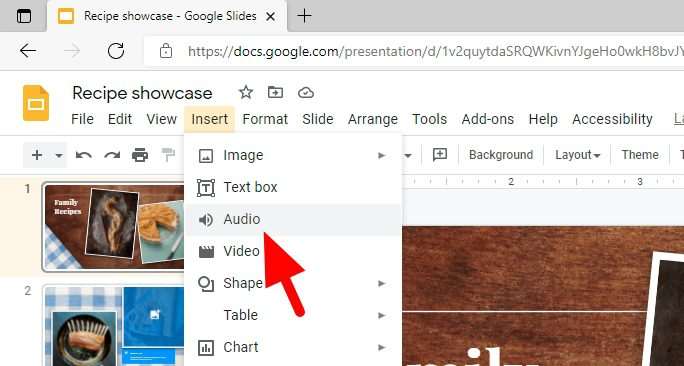The width and height of the screenshot is (684, 366).
Task: Click the Undo arrow icon
Action: pyautogui.click(x=84, y=155)
